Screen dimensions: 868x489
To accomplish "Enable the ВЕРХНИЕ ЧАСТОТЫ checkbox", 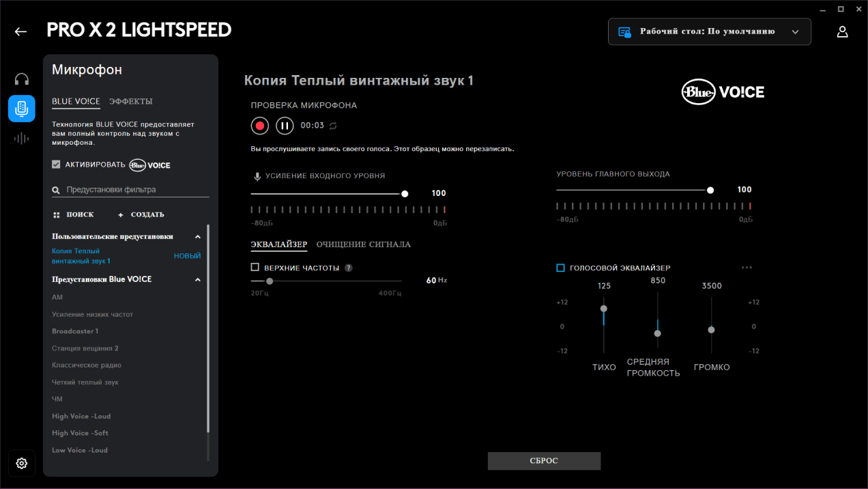I will pos(255,268).
